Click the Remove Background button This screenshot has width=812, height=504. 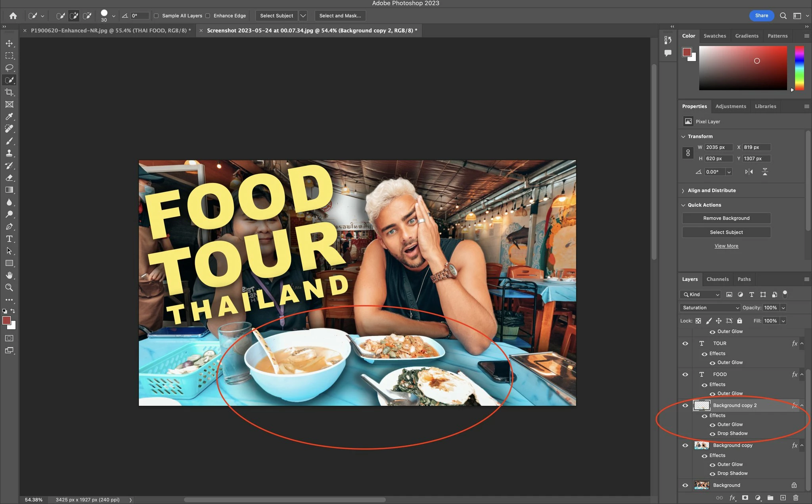[726, 218]
